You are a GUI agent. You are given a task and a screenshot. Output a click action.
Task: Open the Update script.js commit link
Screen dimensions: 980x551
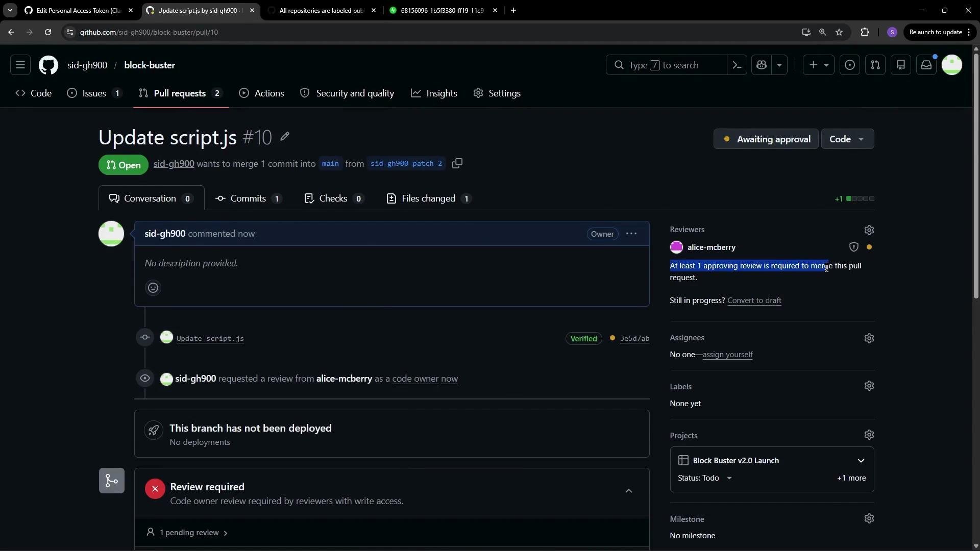click(210, 338)
